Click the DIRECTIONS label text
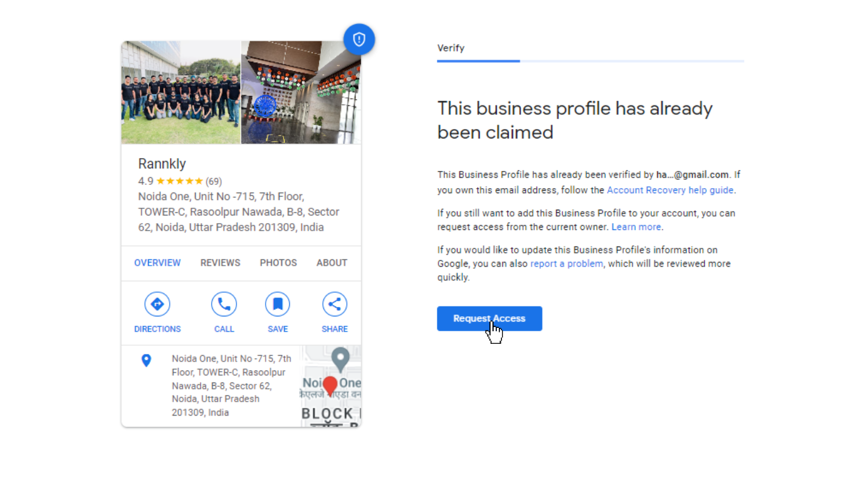The width and height of the screenshot is (868, 488). tap(158, 329)
